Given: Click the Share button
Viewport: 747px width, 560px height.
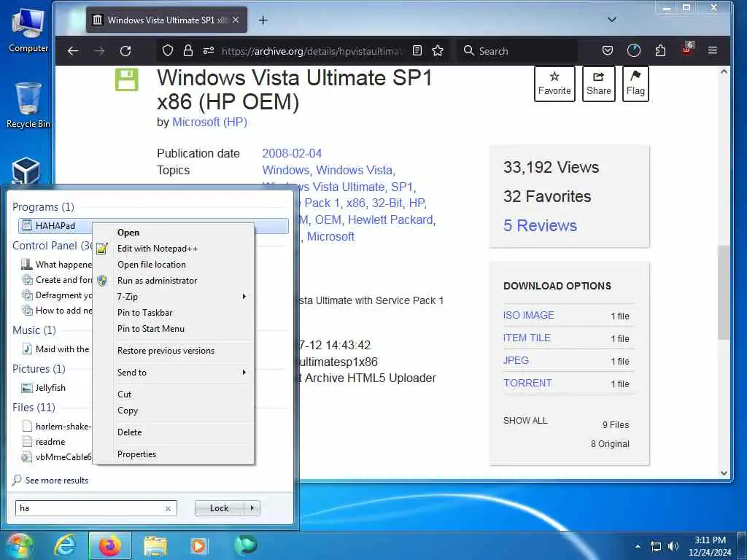Looking at the screenshot, I should pos(599,84).
